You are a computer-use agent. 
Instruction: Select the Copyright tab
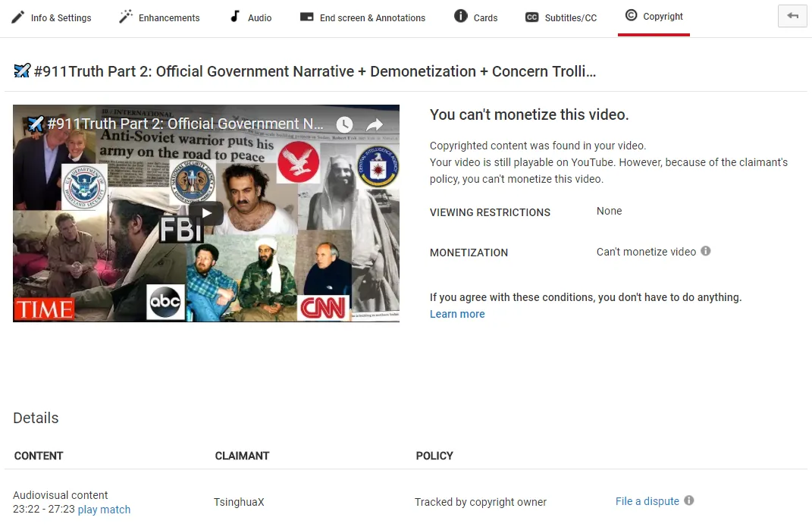[x=654, y=16]
